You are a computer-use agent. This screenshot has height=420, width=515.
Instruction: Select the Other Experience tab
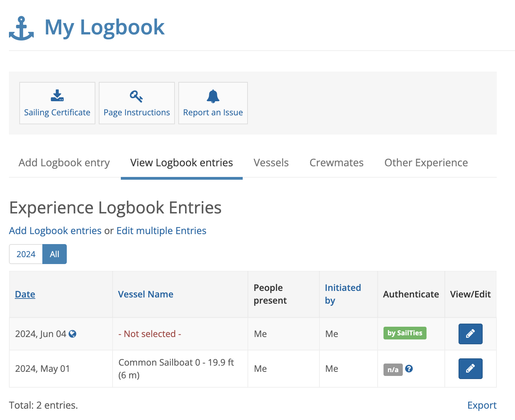click(426, 162)
